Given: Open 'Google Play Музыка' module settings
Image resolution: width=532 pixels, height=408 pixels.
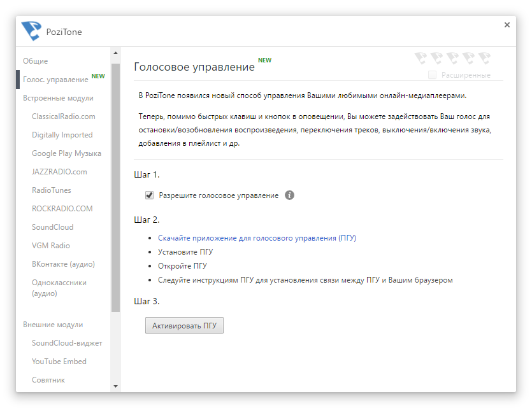Looking at the screenshot, I should (66, 153).
